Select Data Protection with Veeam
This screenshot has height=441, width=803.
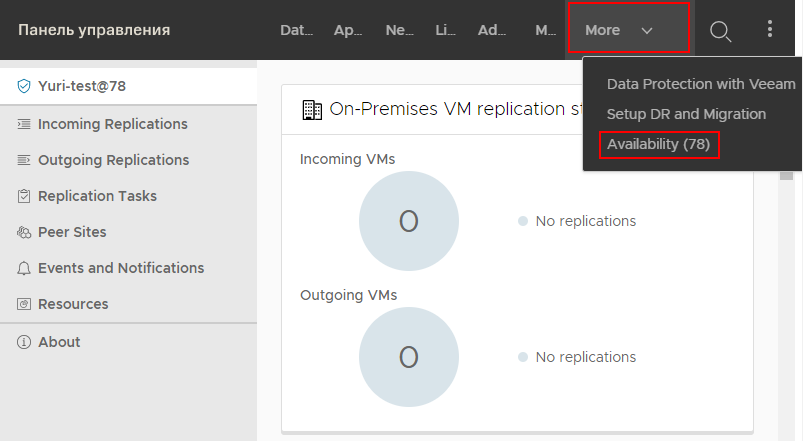(701, 85)
